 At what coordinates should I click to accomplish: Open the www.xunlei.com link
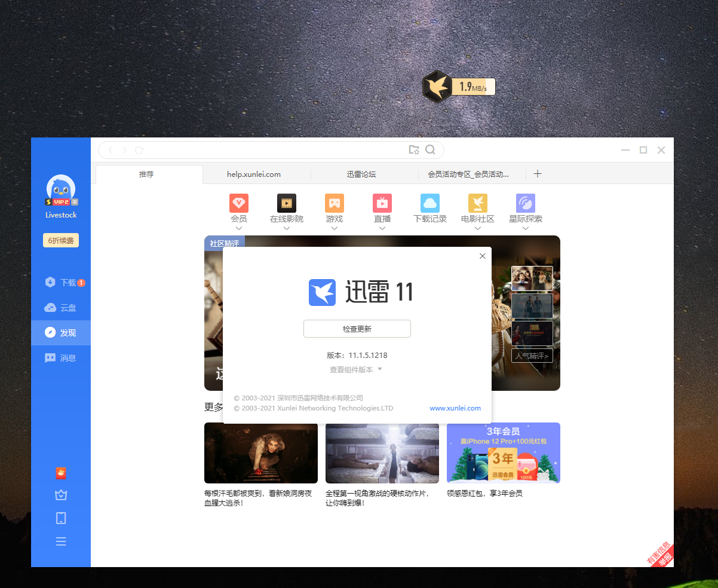pos(455,408)
